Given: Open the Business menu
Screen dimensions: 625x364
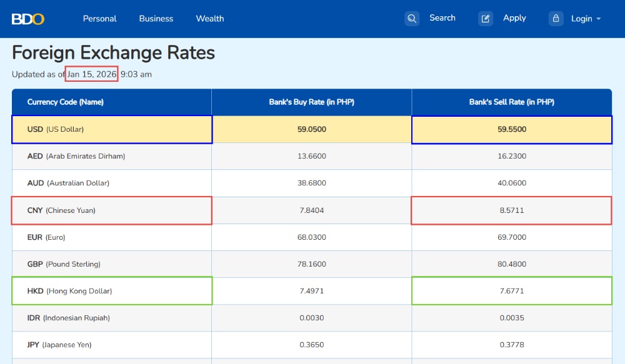Looking at the screenshot, I should [x=156, y=19].
